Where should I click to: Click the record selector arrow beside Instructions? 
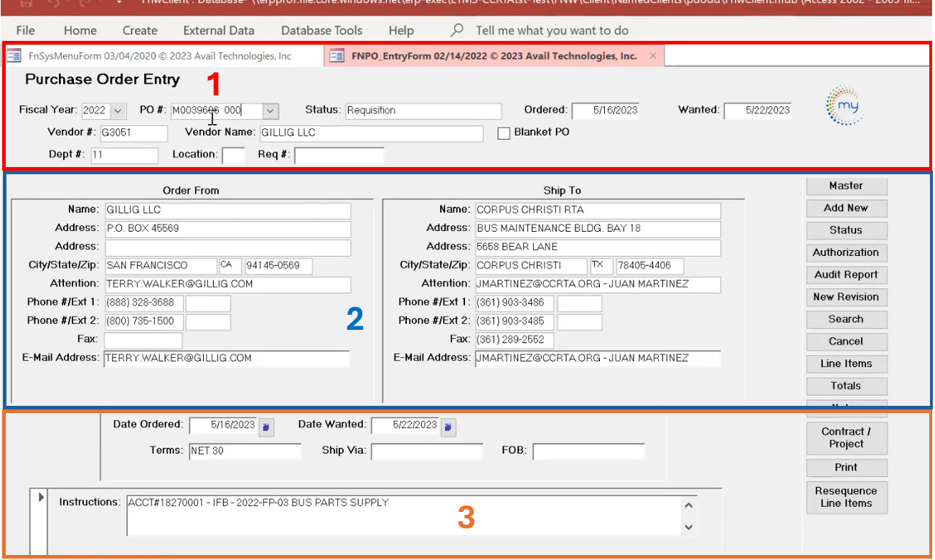(41, 497)
